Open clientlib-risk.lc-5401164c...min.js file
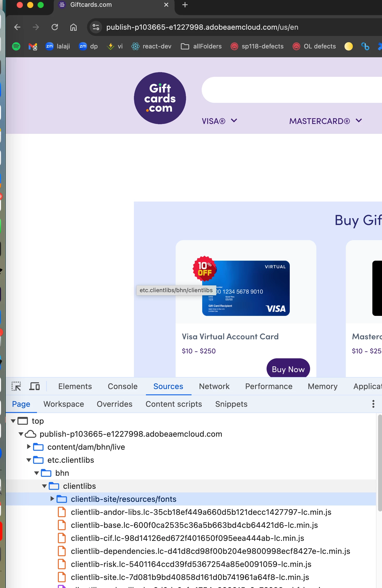 tap(191, 564)
